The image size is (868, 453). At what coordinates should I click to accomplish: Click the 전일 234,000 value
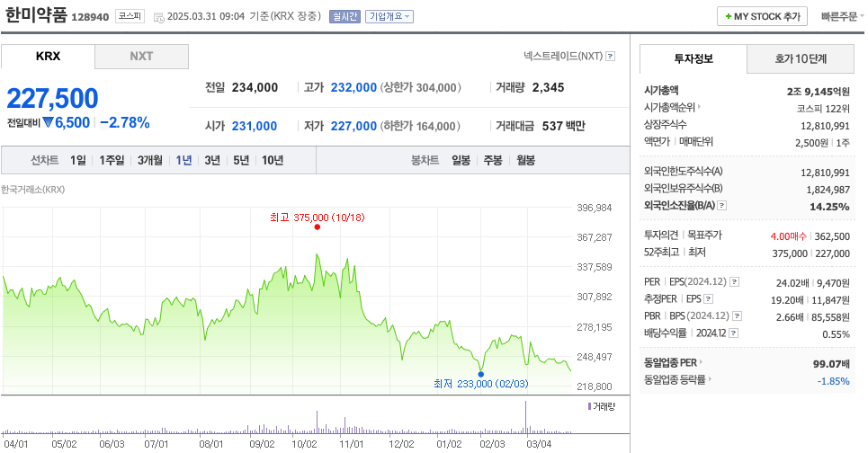coord(255,87)
